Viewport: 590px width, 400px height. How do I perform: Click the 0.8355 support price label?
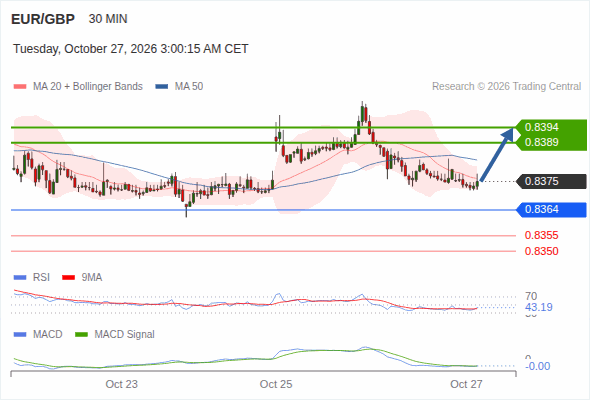pos(541,236)
